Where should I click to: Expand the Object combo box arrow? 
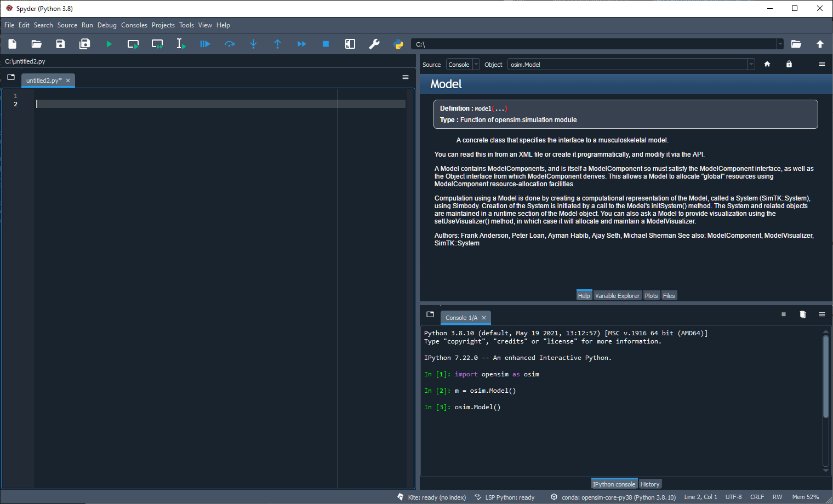[x=751, y=64]
